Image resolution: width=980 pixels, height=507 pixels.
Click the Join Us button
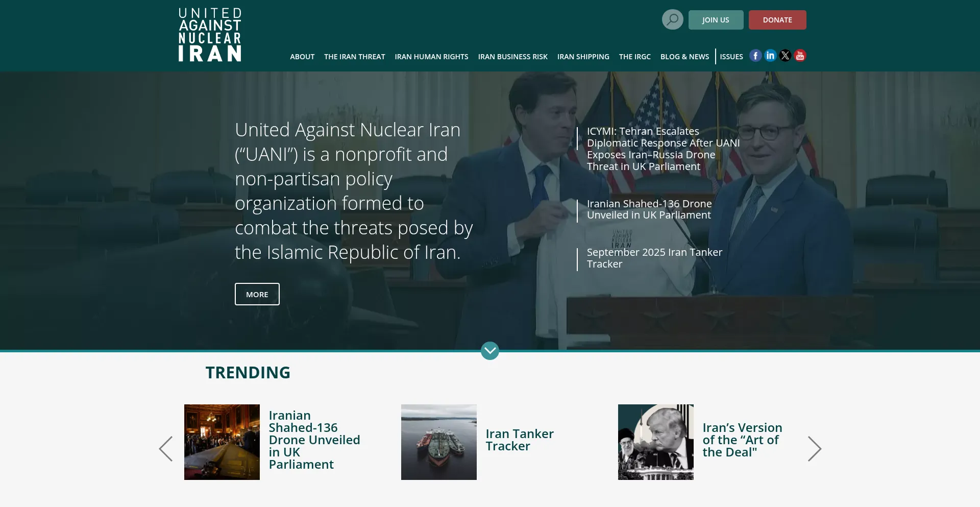(x=716, y=20)
